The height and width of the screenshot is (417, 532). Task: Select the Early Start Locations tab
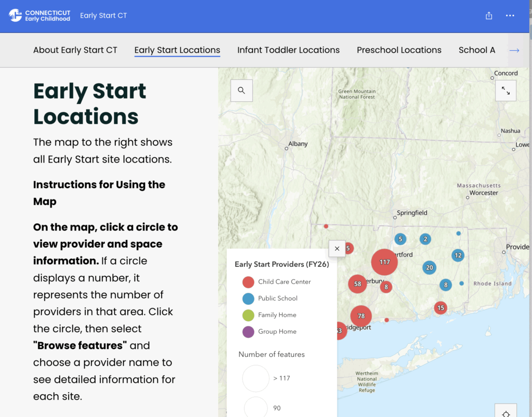tap(177, 50)
